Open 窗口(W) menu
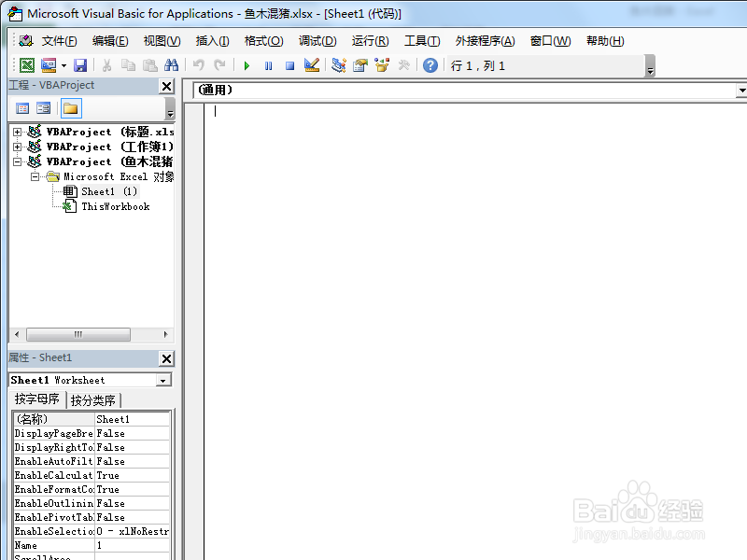 550,41
